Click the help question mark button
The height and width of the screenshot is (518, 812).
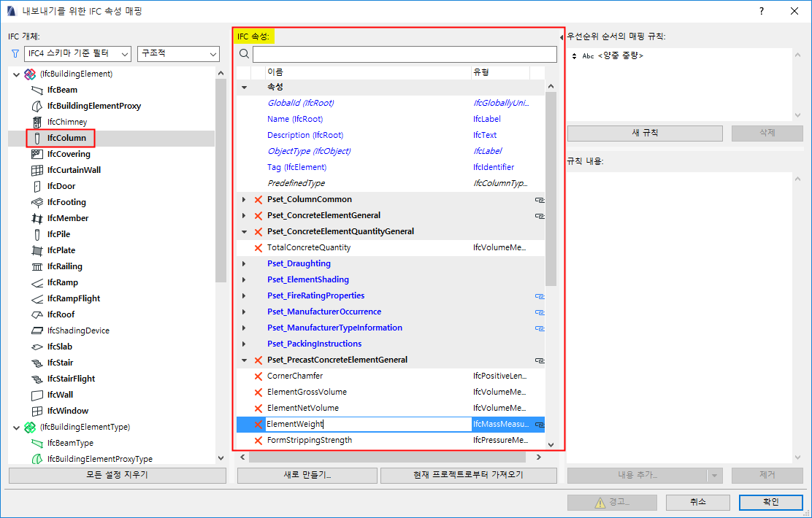click(x=761, y=11)
